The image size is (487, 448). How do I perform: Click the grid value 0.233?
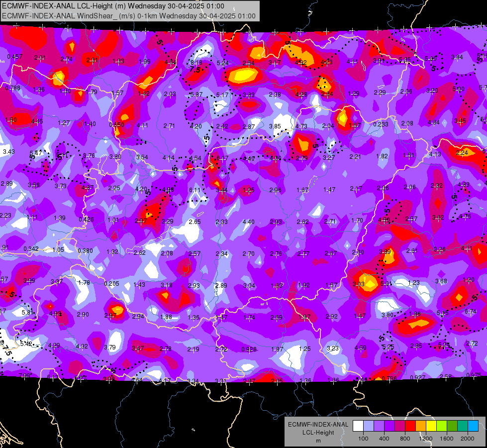381,124
